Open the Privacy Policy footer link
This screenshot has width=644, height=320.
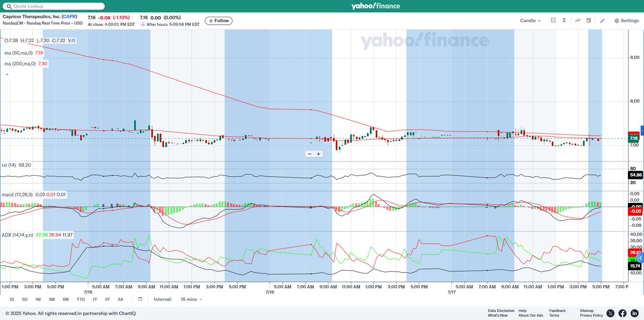591,315
